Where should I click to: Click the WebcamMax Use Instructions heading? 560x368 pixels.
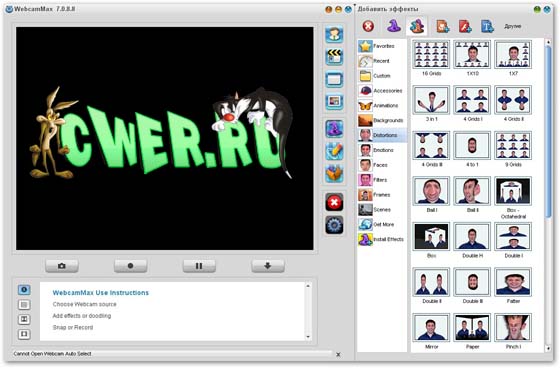pos(100,293)
